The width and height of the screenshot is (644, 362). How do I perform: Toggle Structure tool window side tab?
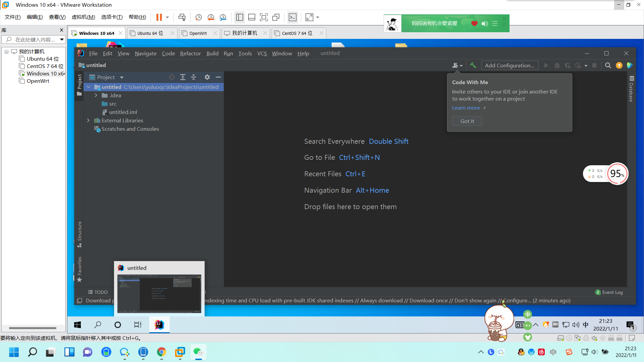click(x=79, y=234)
